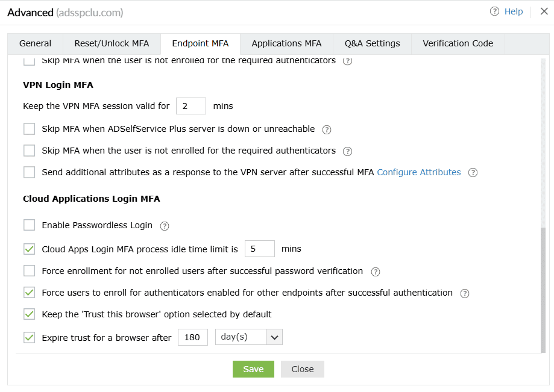
Task: Click help icon beside Enable Passwordless Login
Action: point(165,226)
